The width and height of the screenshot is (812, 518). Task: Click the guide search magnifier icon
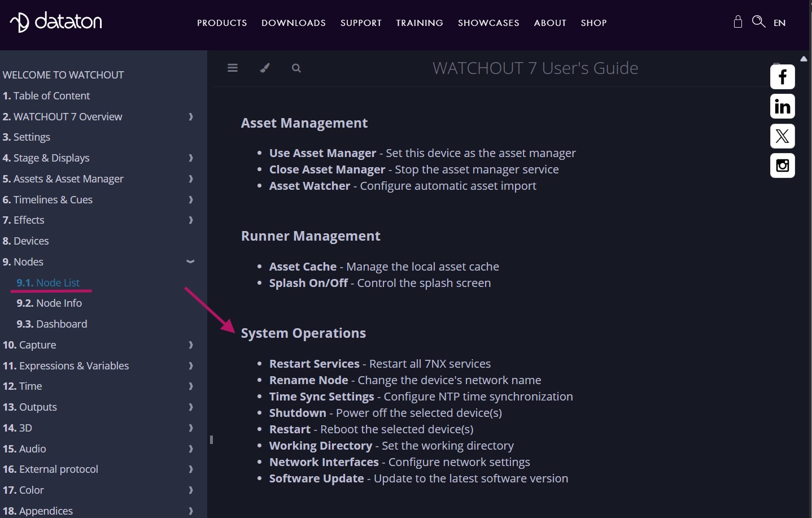pyautogui.click(x=296, y=68)
